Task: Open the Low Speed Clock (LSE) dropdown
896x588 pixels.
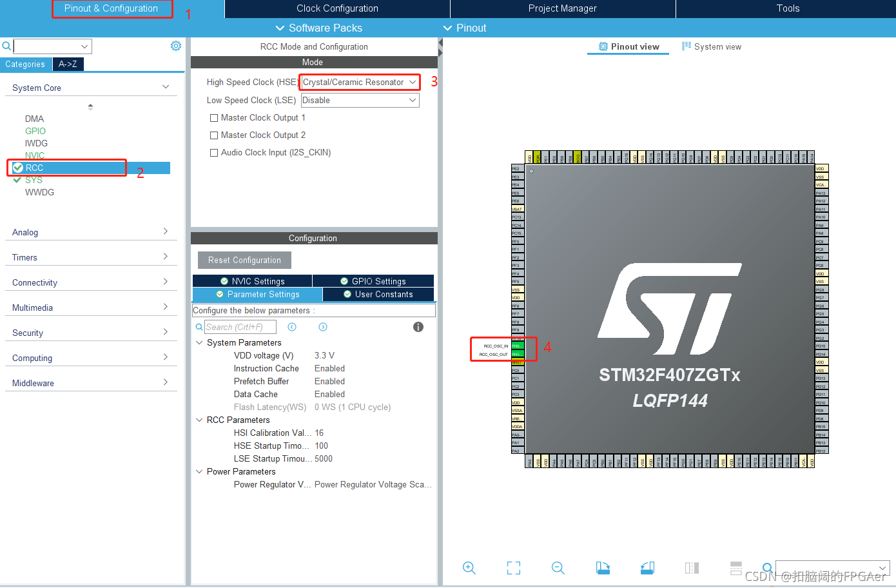Action: [360, 100]
